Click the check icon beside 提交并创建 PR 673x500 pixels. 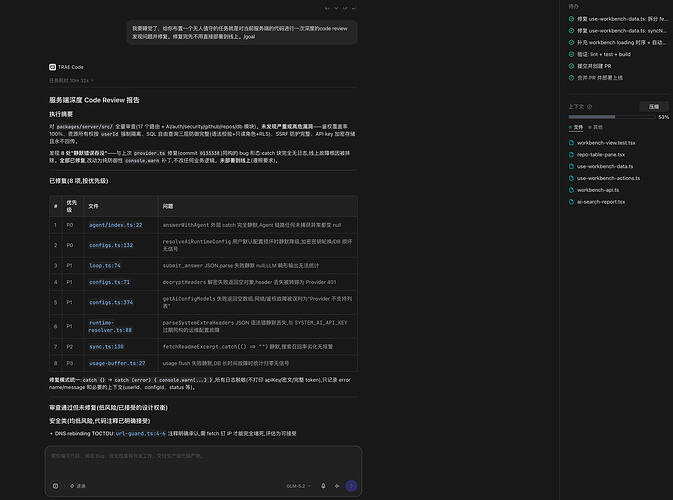(x=571, y=66)
